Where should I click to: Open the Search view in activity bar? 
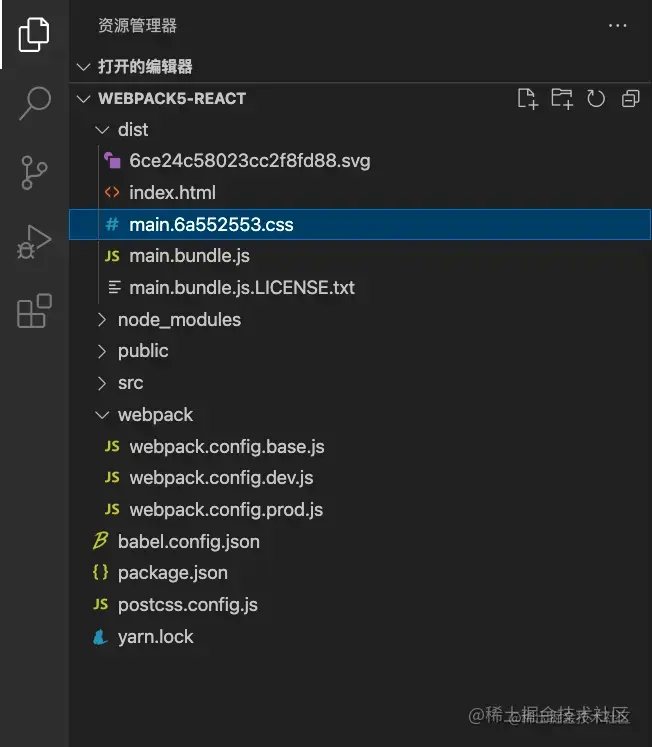click(x=35, y=103)
